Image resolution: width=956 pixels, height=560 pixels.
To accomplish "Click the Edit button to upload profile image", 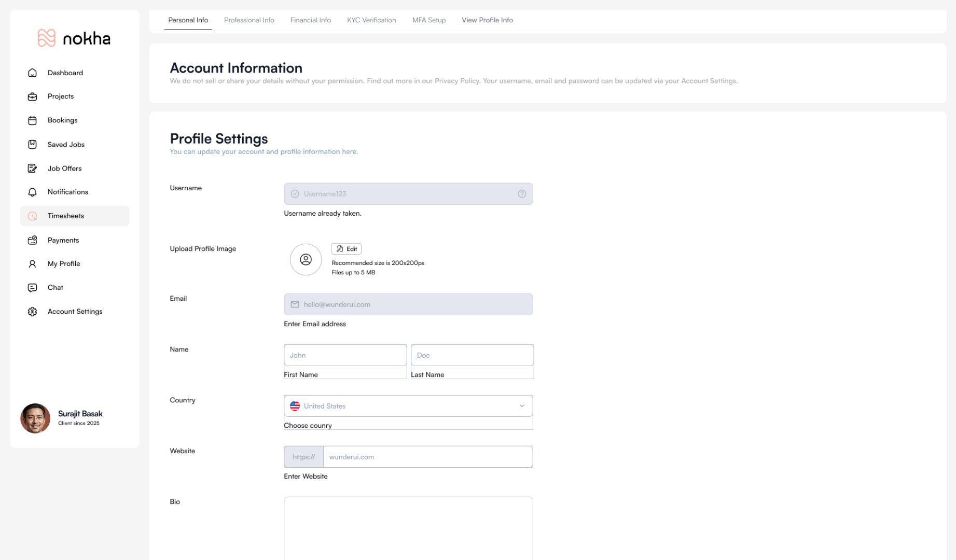I will click(346, 248).
